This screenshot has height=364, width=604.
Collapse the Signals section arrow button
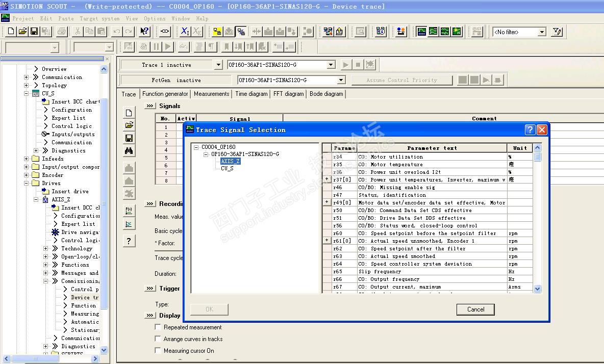(150, 106)
